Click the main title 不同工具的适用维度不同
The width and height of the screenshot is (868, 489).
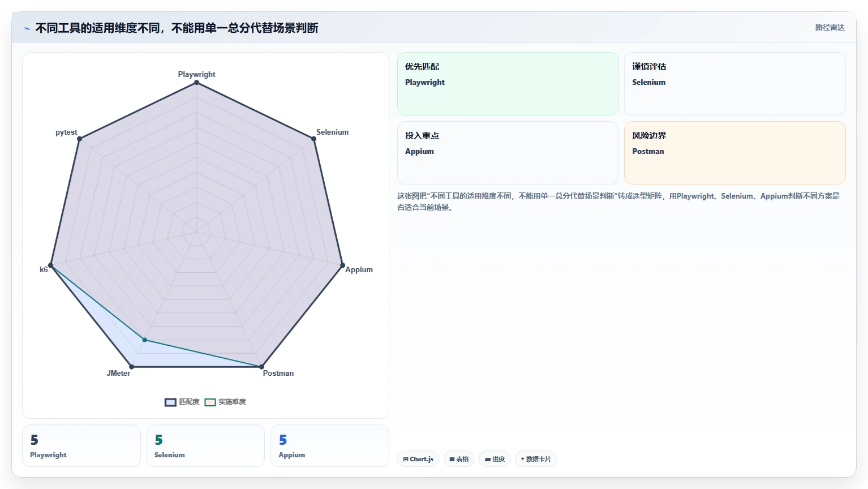pos(177,28)
